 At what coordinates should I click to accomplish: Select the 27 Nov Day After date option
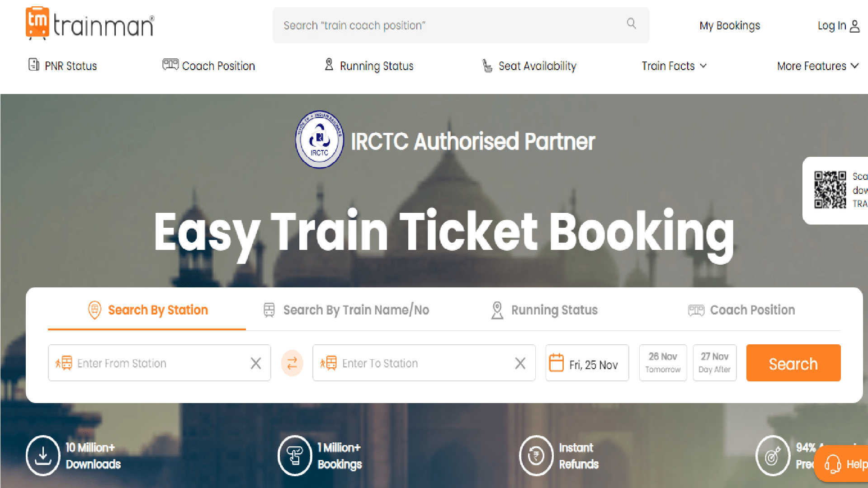[714, 362]
